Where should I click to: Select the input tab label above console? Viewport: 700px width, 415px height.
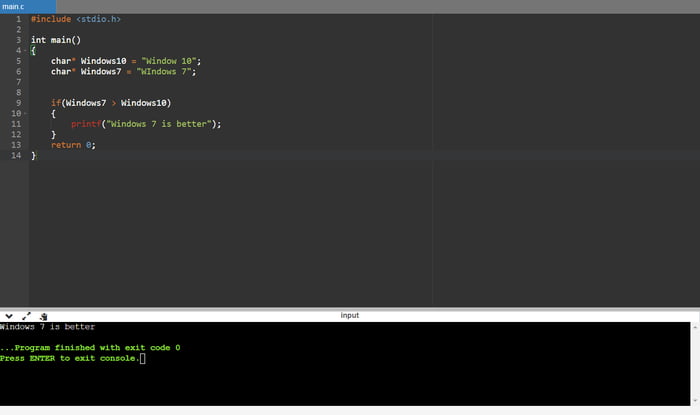tap(349, 315)
